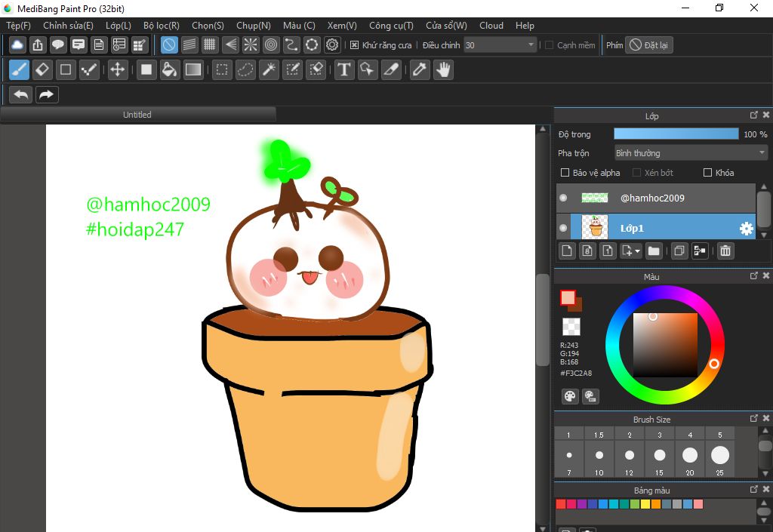Open the Tệp(F) menu

(x=18, y=26)
